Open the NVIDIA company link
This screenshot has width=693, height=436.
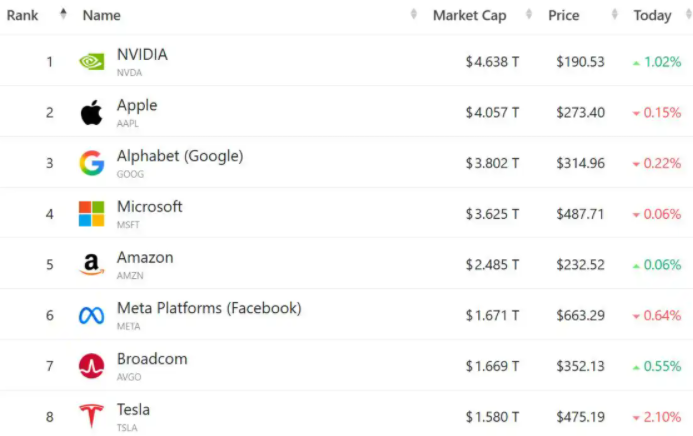[142, 55]
